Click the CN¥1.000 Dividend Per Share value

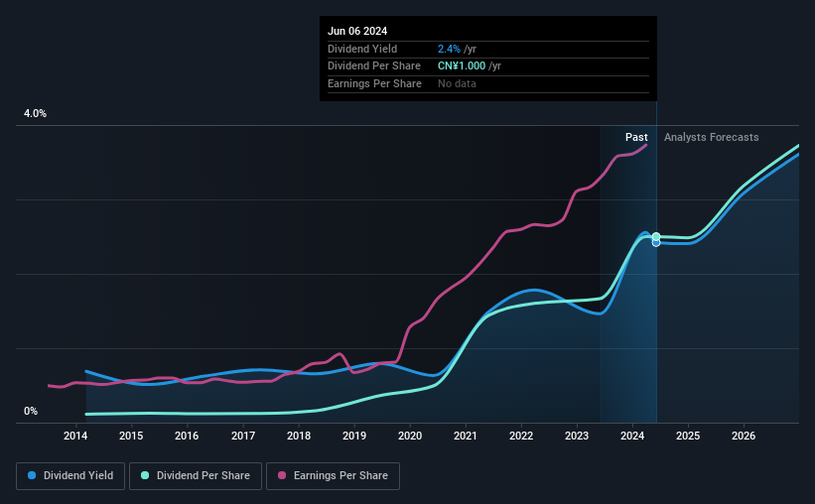pos(462,66)
